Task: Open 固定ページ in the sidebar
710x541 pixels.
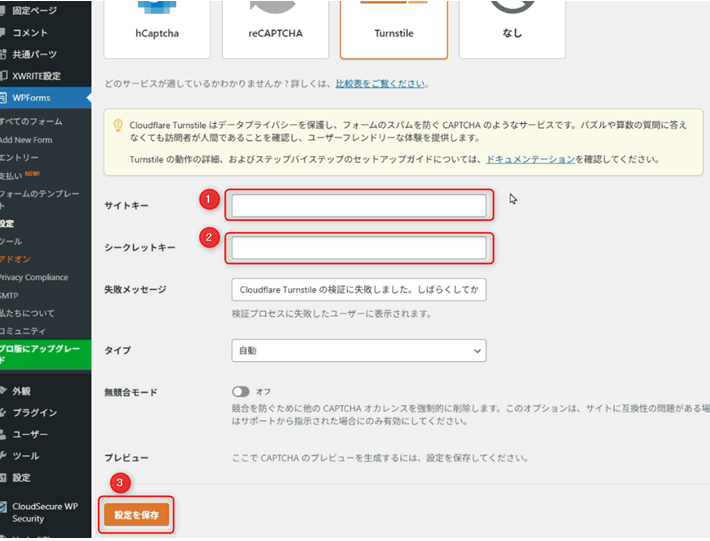Action: [x=34, y=11]
